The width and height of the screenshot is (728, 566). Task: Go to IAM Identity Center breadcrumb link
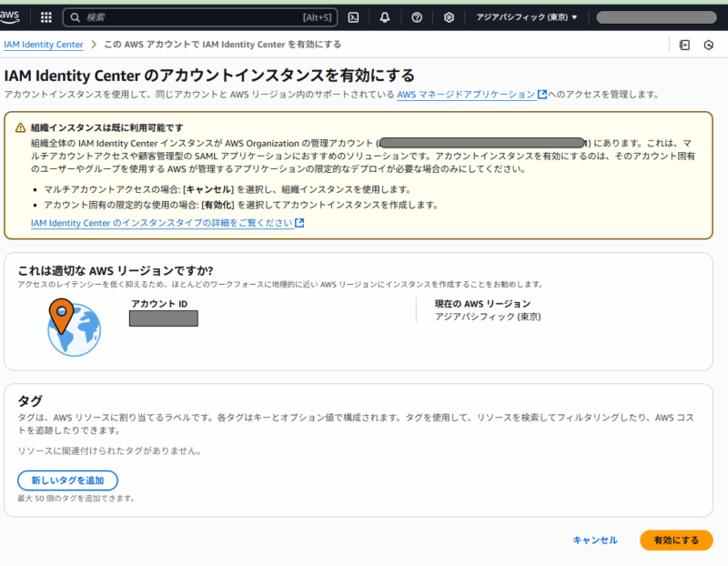click(44, 45)
